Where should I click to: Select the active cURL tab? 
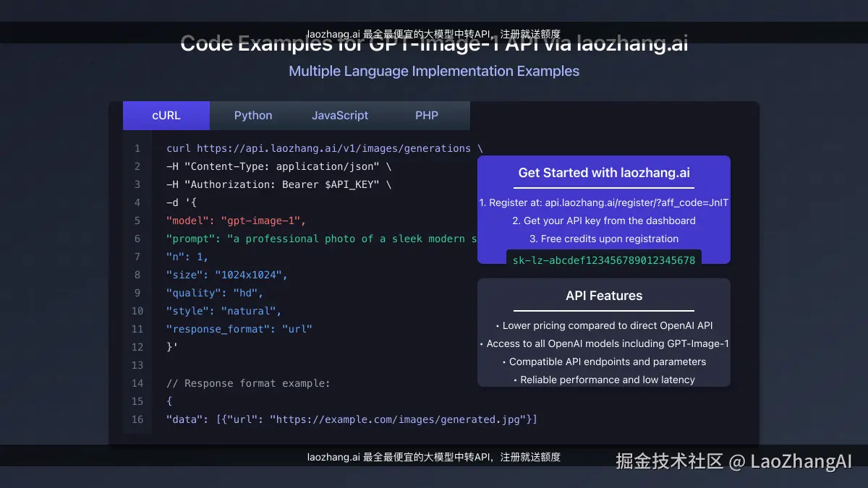click(x=166, y=115)
